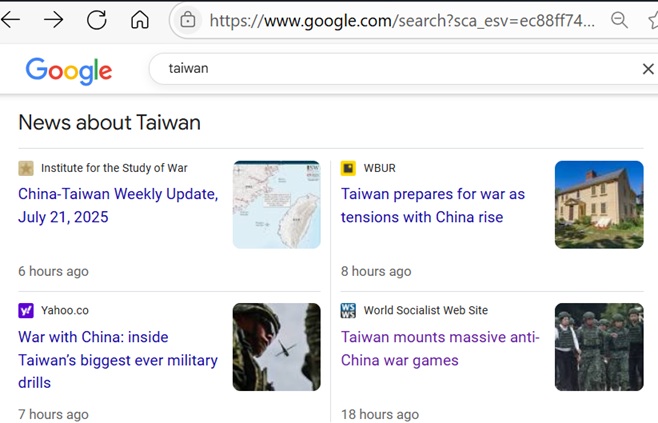Click the Institute for the Study of War icon
Image resolution: width=658 pixels, height=423 pixels.
coord(26,168)
